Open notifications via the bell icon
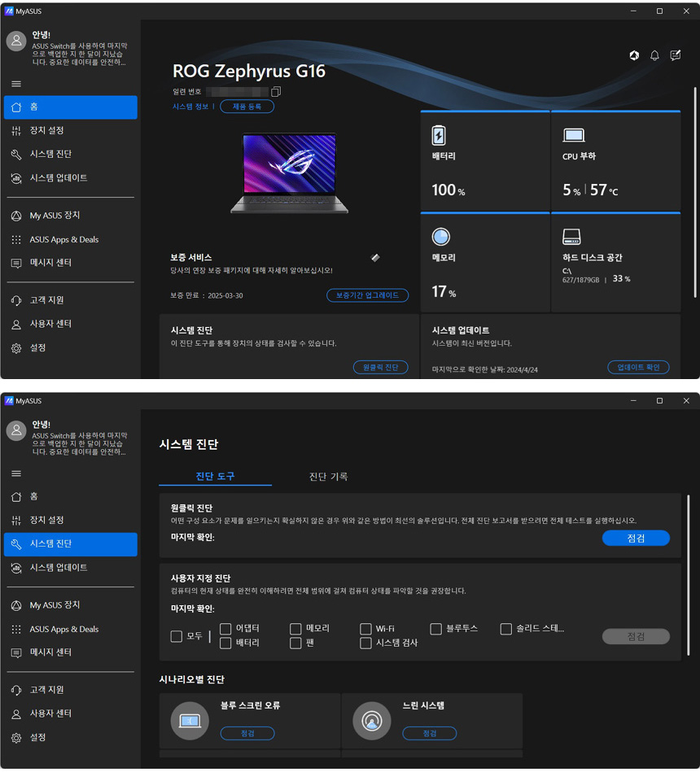The image size is (700, 772). click(x=654, y=55)
